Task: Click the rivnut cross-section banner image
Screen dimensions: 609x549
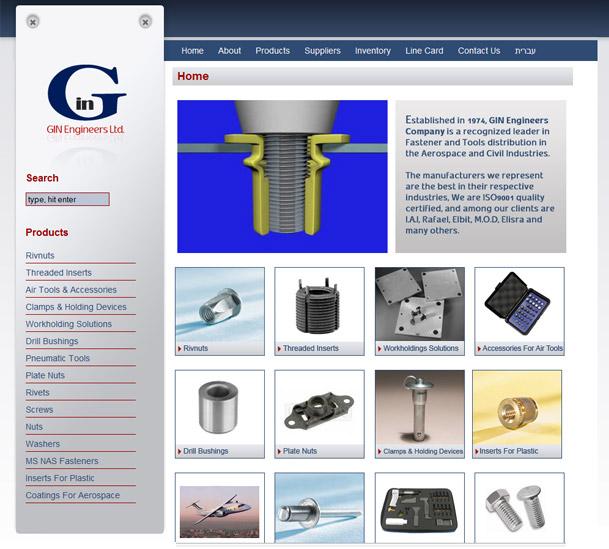Action: (282, 176)
